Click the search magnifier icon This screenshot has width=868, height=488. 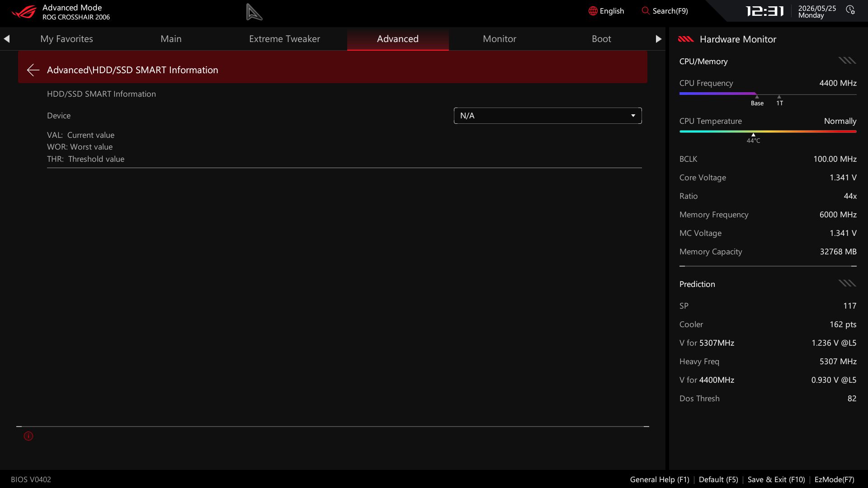tap(646, 10)
